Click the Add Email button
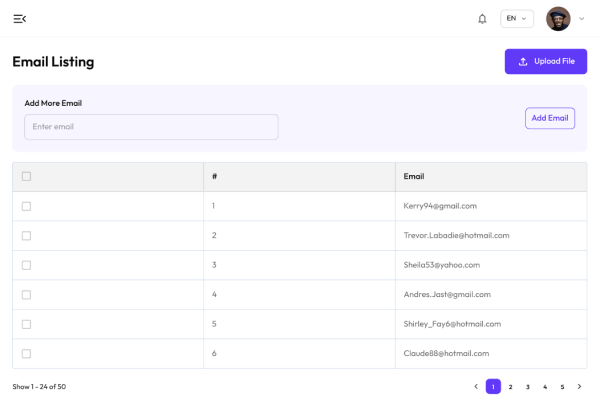Screen dimensions: 600x400 [550, 118]
